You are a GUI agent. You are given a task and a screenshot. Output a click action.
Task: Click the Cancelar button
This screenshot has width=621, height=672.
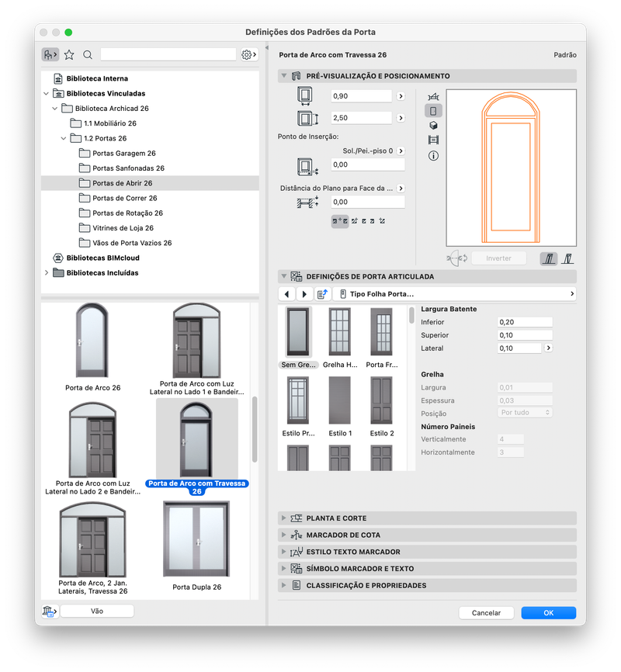pyautogui.click(x=486, y=613)
